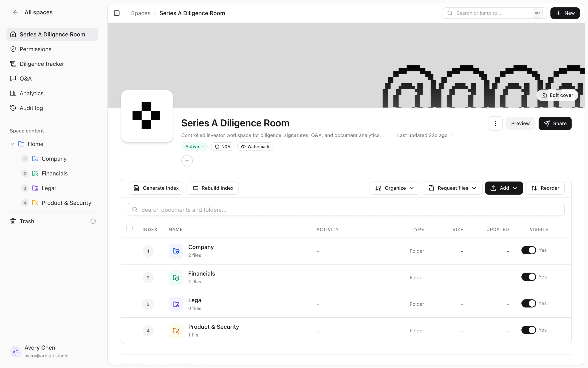Click index badge 1 in table
588x368 pixels.
pyautogui.click(x=148, y=251)
